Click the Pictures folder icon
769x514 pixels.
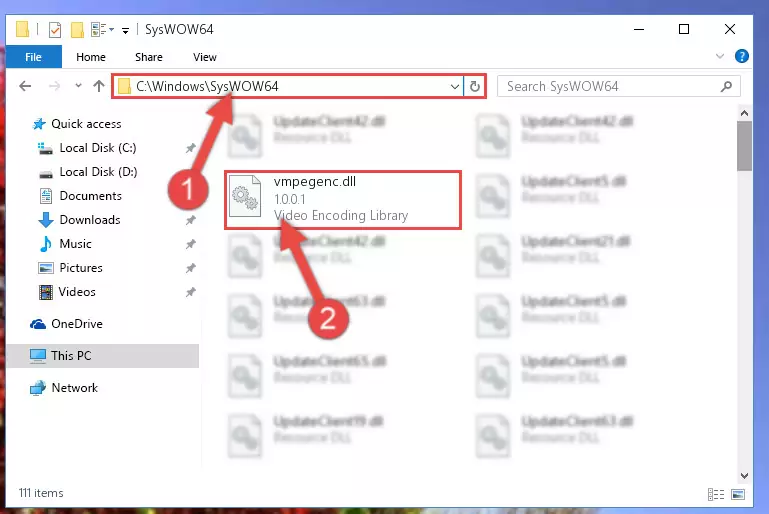pos(46,268)
